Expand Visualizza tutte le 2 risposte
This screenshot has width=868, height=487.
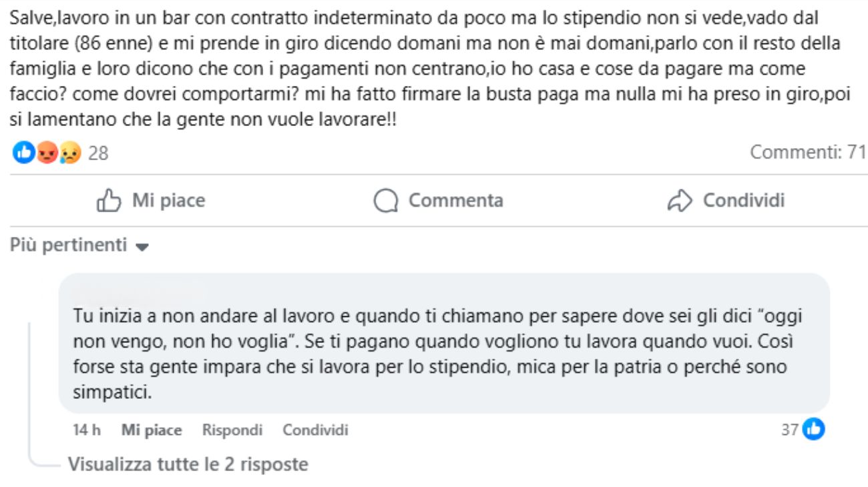(188, 464)
